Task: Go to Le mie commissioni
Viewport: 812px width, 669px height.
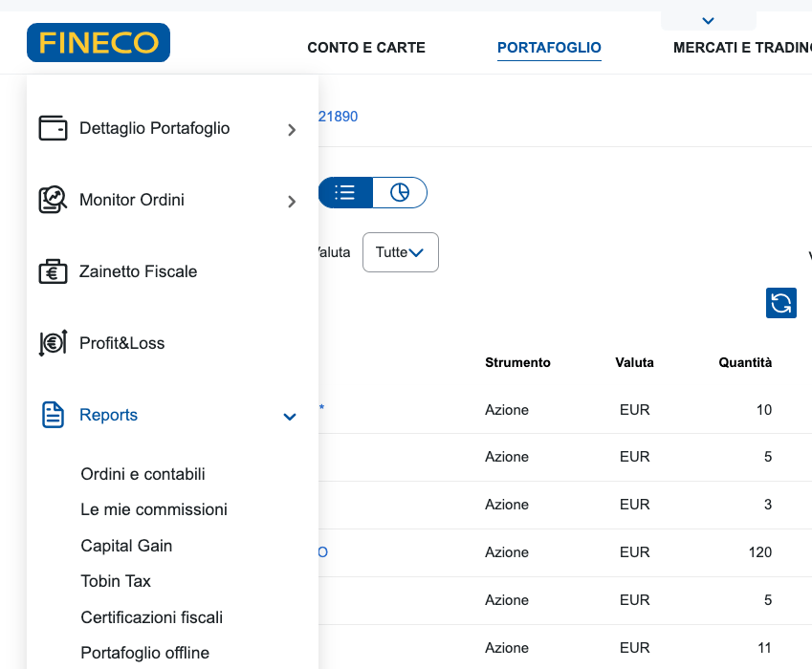Action: (x=154, y=509)
